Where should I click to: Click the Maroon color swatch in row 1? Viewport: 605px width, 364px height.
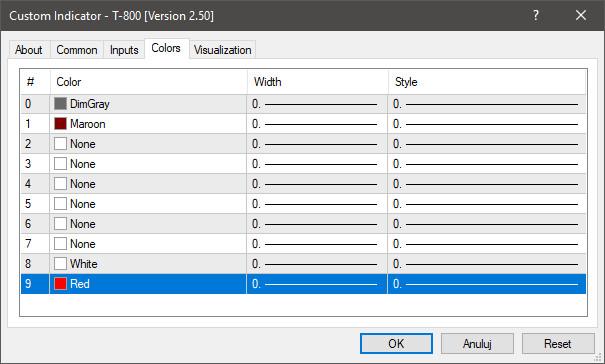click(x=60, y=124)
